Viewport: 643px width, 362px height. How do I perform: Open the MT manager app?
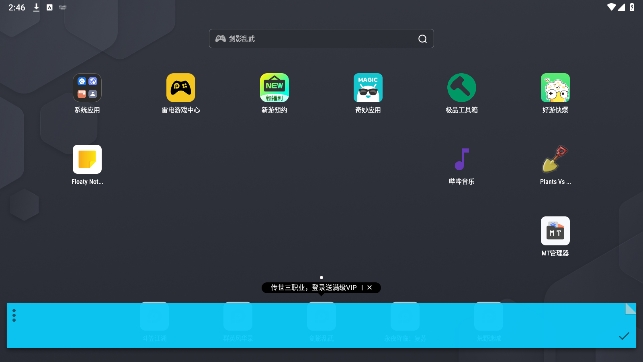click(555, 231)
